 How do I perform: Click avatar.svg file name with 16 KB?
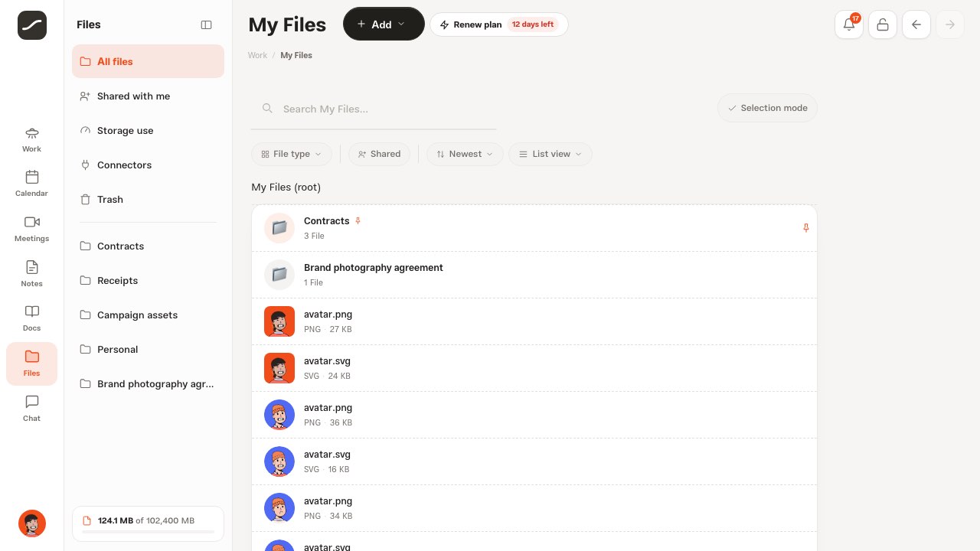[327, 455]
